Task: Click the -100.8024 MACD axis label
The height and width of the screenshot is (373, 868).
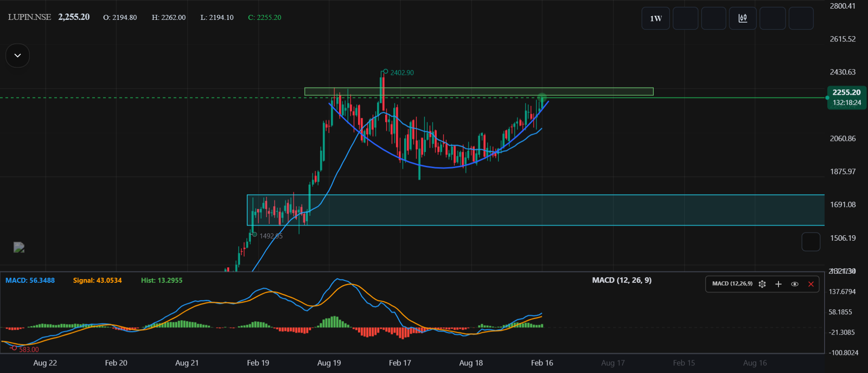Action: (x=843, y=353)
